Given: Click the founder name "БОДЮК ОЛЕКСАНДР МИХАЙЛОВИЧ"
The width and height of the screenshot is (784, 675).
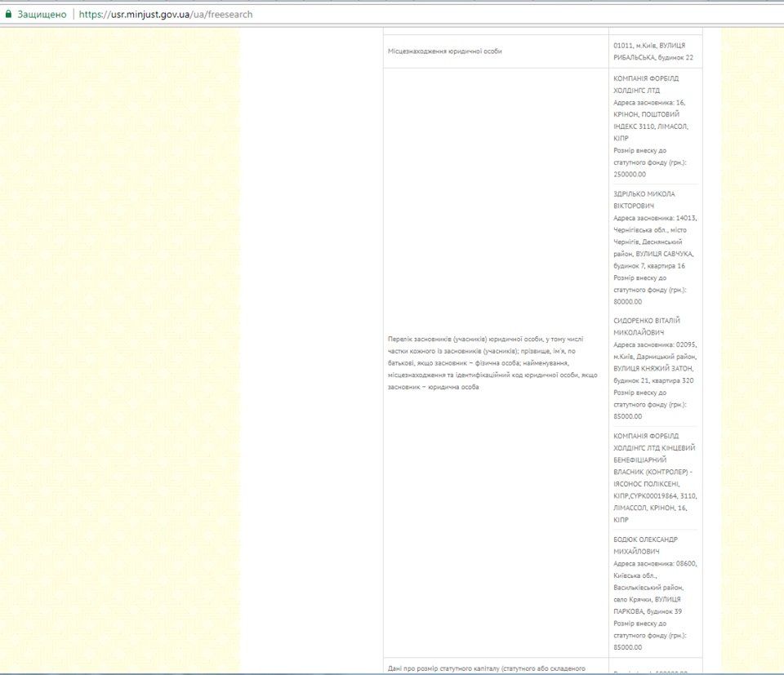Looking at the screenshot, I should (645, 545).
